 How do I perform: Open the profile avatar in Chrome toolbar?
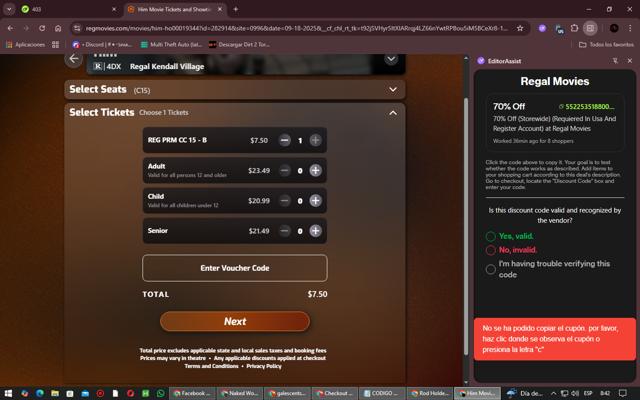point(614,28)
